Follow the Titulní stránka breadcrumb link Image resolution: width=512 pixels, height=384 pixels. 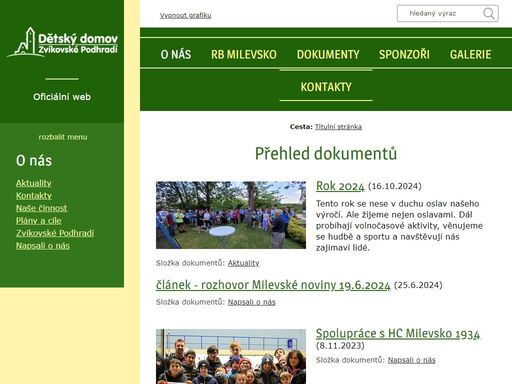[x=338, y=127]
